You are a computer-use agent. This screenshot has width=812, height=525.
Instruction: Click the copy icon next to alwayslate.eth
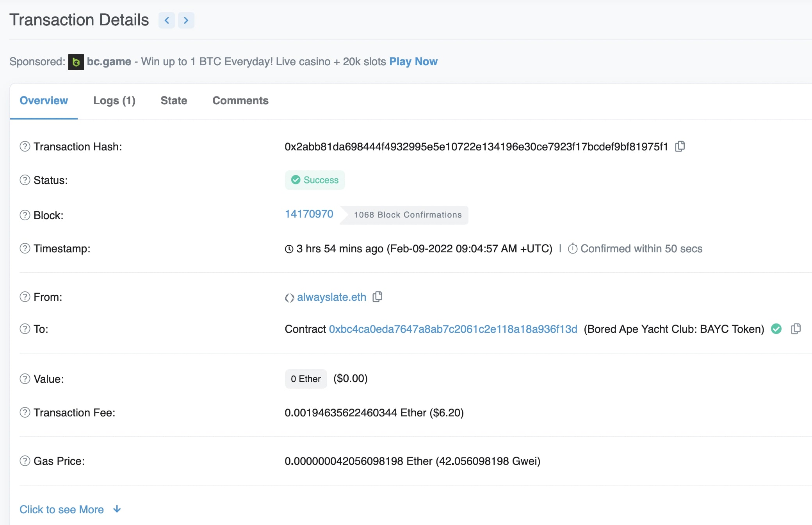tap(377, 296)
